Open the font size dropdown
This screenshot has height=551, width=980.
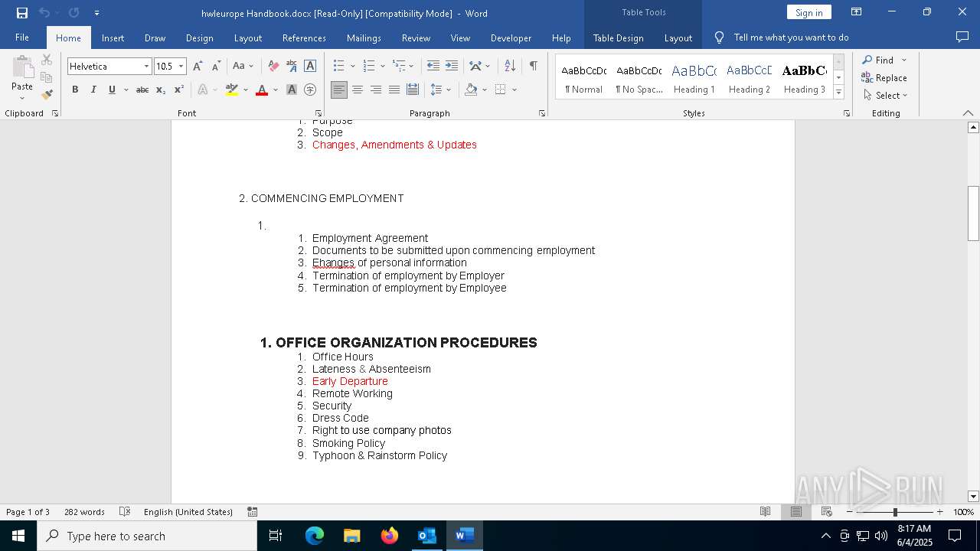coord(181,67)
